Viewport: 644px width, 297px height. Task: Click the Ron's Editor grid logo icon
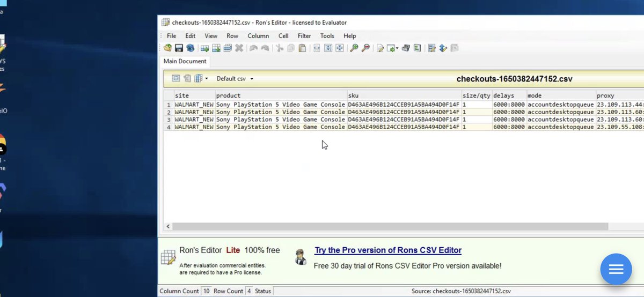[168, 257]
